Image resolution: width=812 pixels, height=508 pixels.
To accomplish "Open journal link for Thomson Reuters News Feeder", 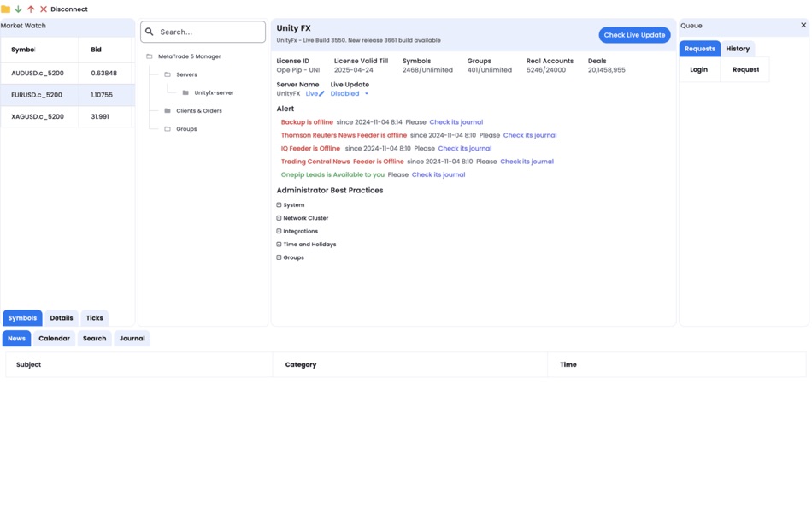I will click(530, 135).
